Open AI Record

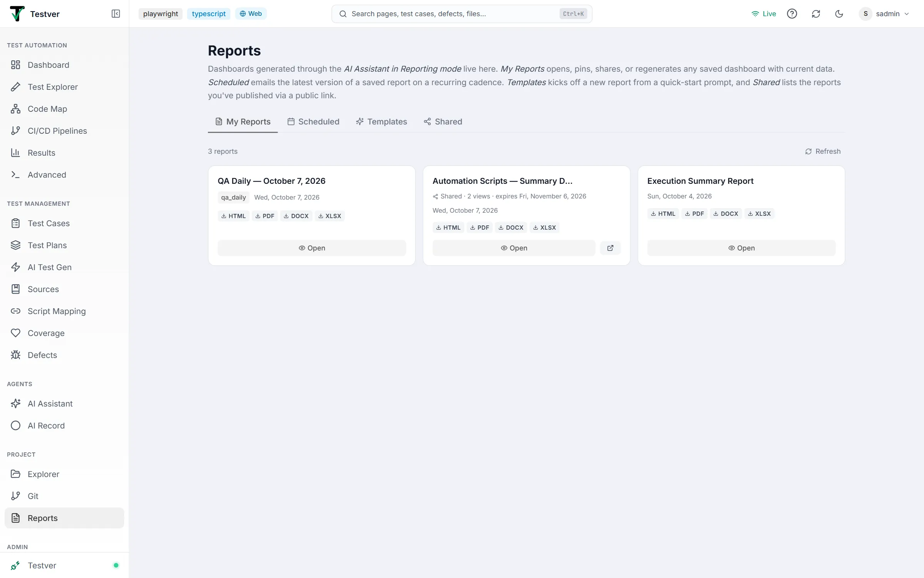[64, 425]
